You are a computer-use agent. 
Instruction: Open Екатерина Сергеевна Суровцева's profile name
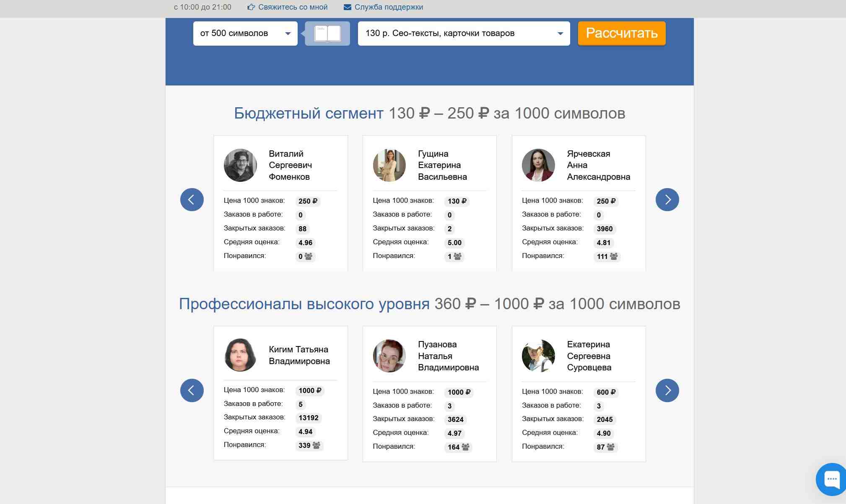pyautogui.click(x=589, y=356)
